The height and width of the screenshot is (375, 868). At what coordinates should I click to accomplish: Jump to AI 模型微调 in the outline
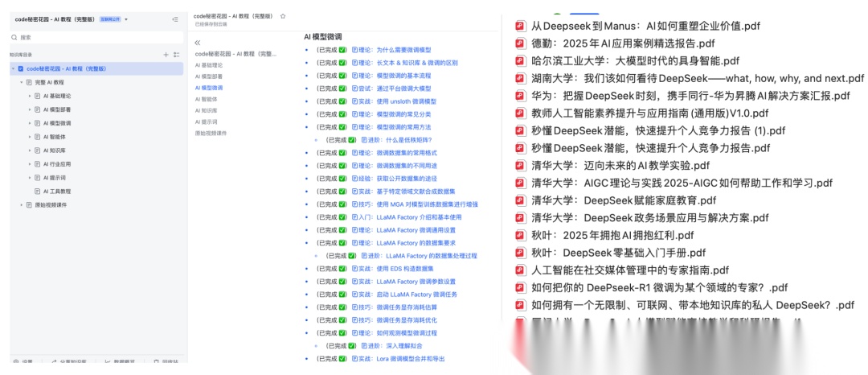(209, 88)
